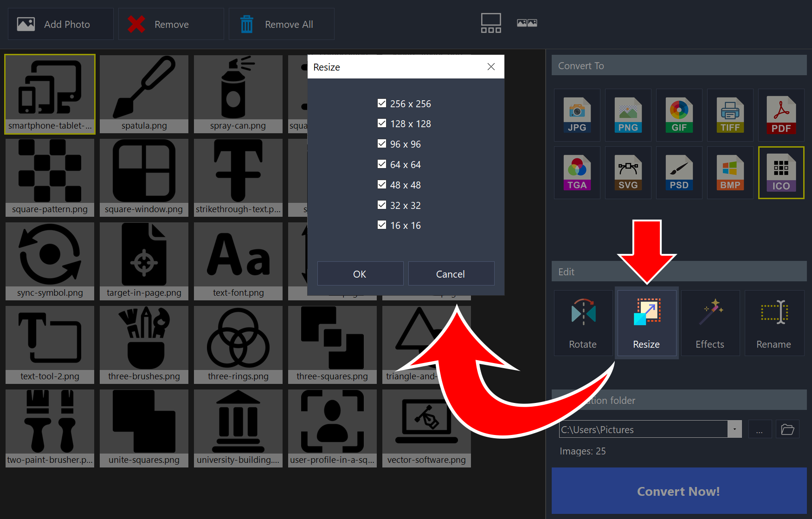The height and width of the screenshot is (519, 812).
Task: Select the university-building thumbnail
Action: pyautogui.click(x=238, y=428)
